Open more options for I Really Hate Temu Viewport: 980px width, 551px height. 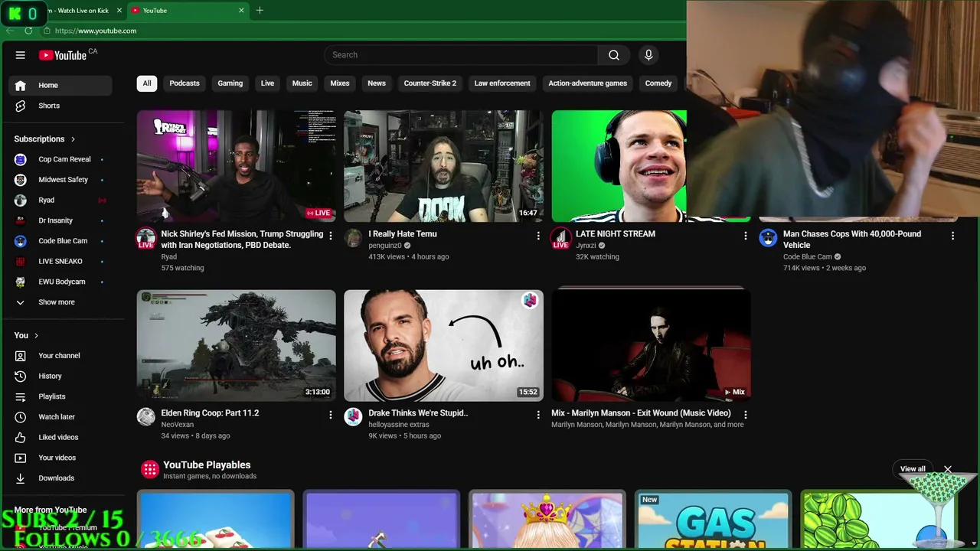point(538,236)
